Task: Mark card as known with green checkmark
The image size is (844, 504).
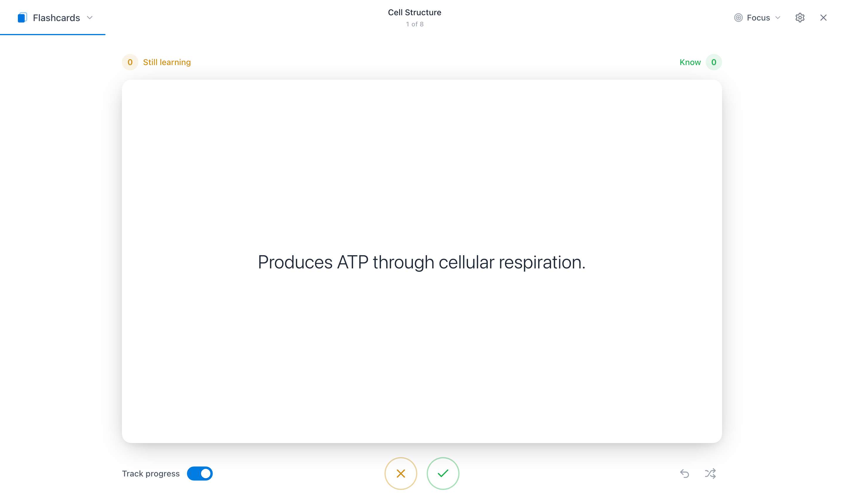Action: point(443,473)
